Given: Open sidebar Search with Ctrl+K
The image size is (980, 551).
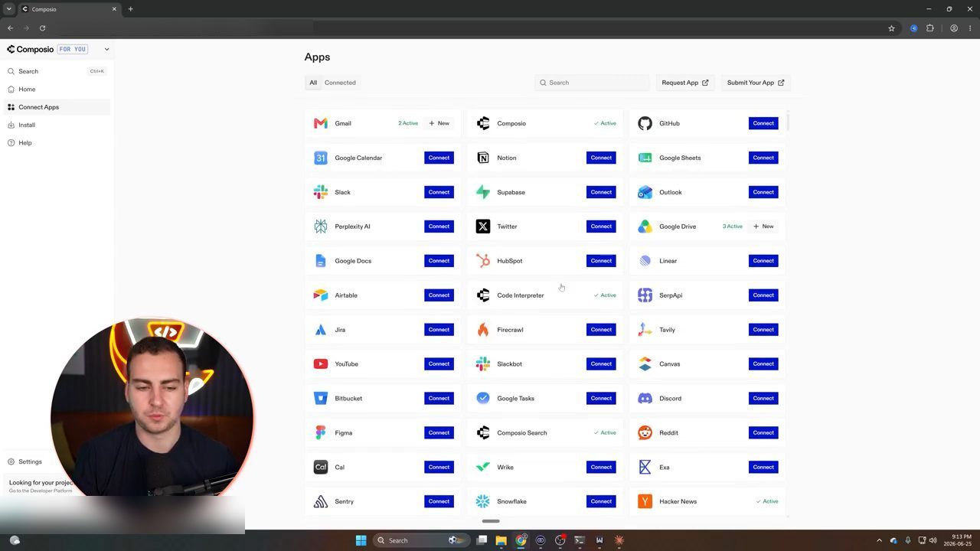Looking at the screenshot, I should point(57,71).
